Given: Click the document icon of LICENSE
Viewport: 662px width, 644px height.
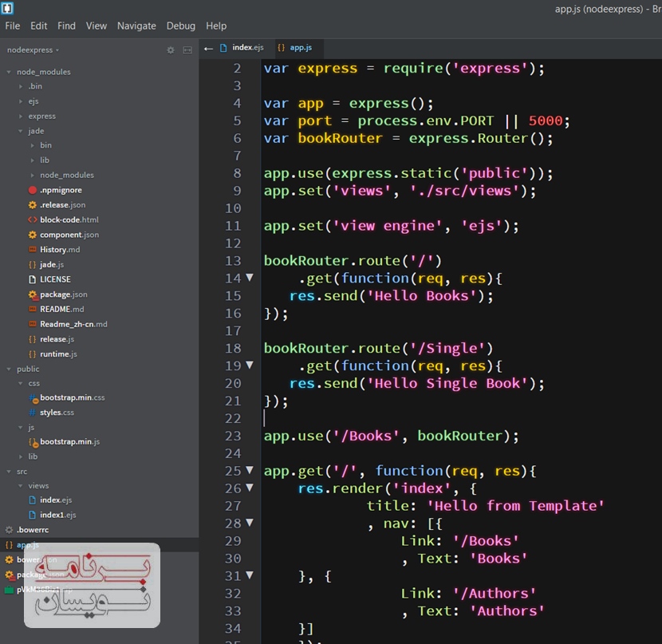Looking at the screenshot, I should [x=32, y=279].
